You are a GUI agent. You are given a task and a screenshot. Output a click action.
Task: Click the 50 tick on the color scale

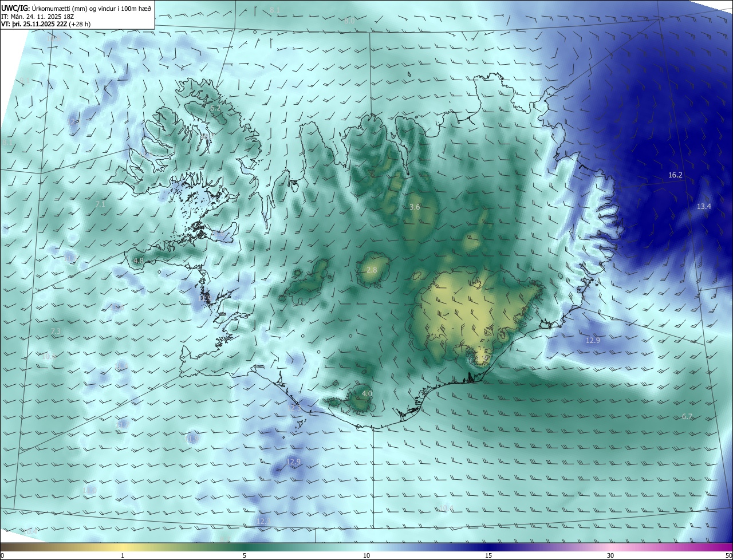point(728,555)
